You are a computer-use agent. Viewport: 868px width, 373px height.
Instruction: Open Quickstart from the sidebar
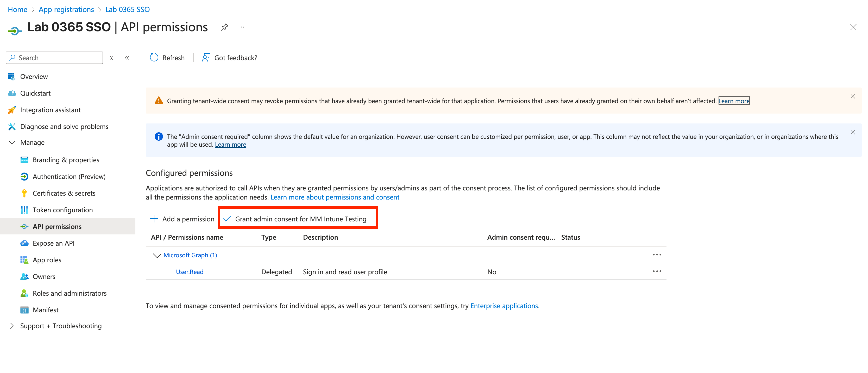click(36, 93)
